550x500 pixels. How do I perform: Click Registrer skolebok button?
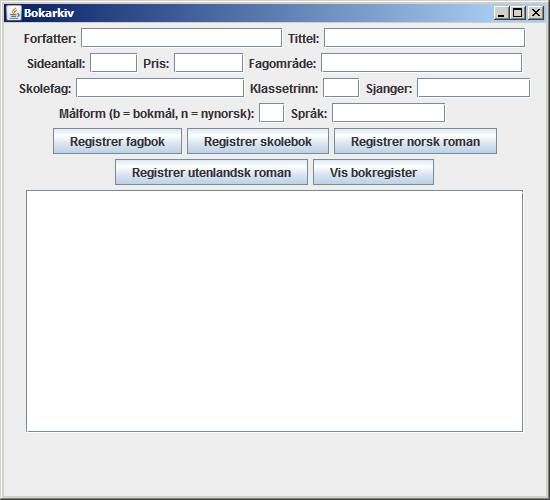[258, 141]
